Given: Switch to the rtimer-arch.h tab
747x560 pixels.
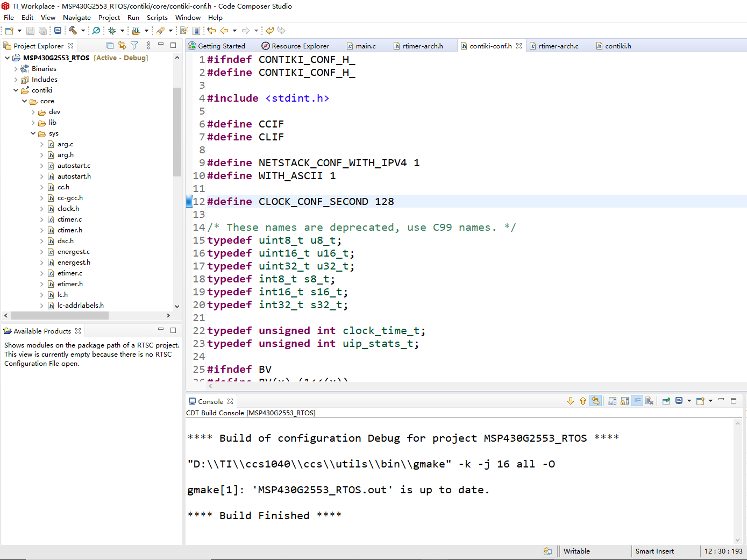Looking at the screenshot, I should click(x=418, y=46).
